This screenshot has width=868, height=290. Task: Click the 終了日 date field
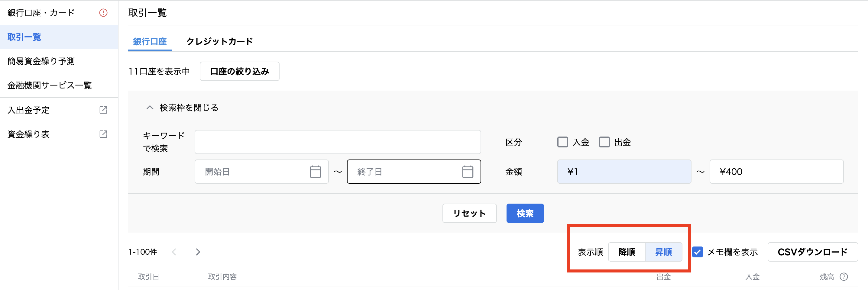(x=414, y=172)
